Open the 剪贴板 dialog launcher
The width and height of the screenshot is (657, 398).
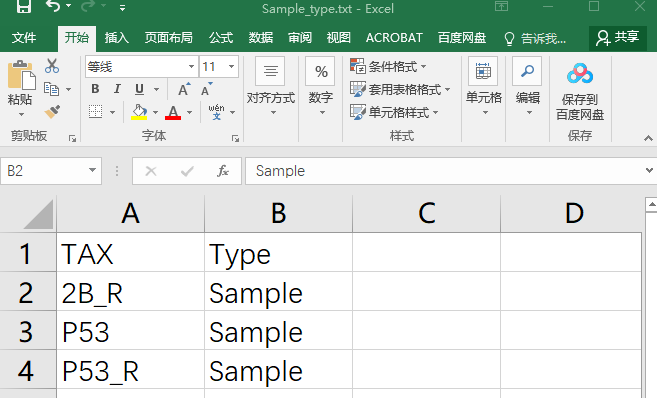click(x=72, y=138)
